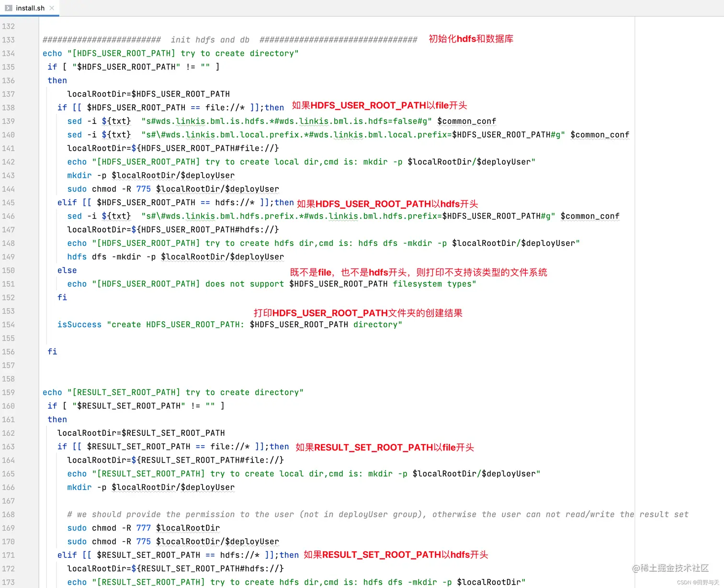Click 'then' keyword on line 136
This screenshot has width=724, height=588.
pos(57,80)
